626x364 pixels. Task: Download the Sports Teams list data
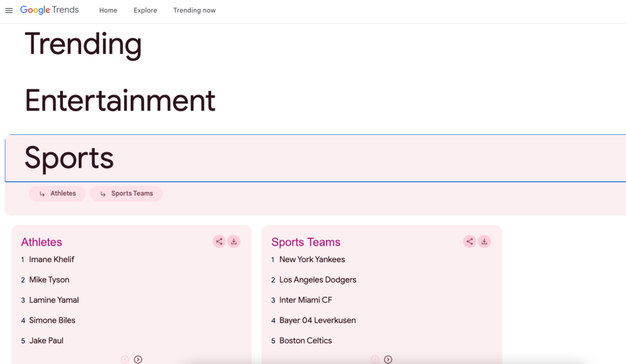[x=484, y=241]
